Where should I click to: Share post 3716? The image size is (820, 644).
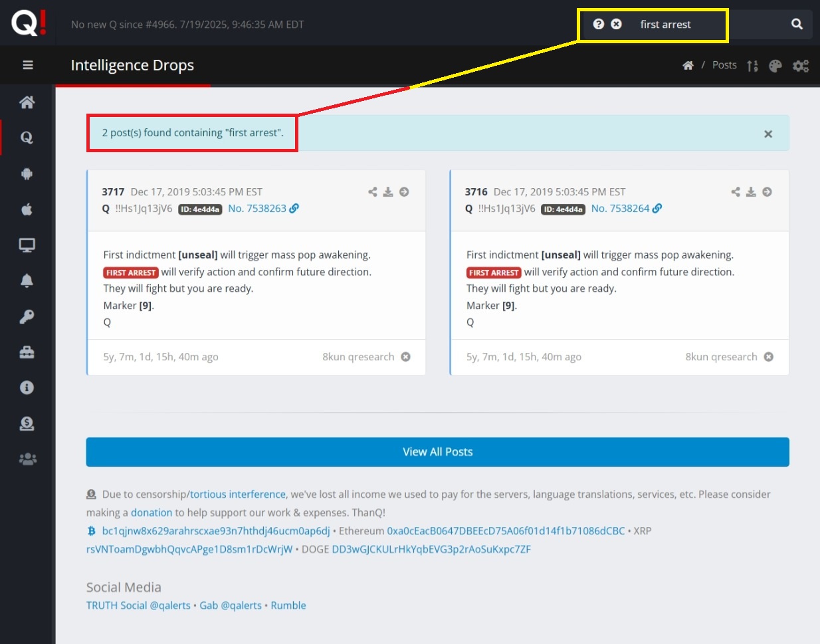pos(736,192)
